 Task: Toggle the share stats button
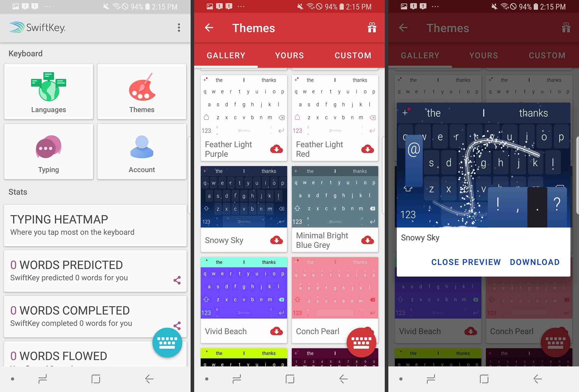point(177,280)
